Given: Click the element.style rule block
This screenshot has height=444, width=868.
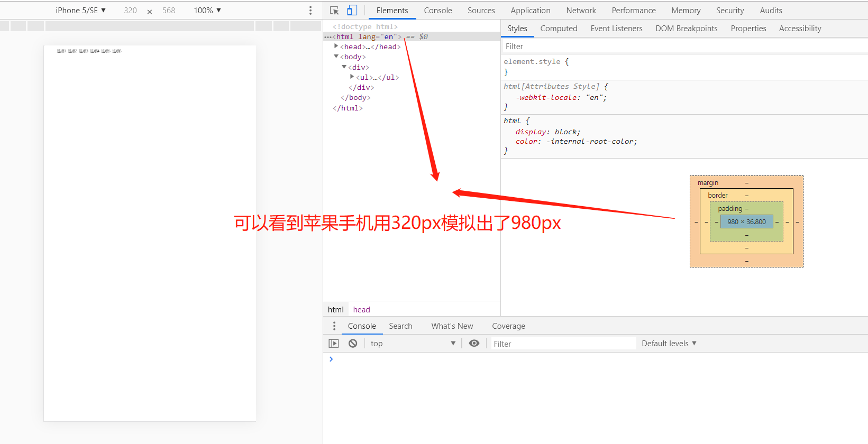Looking at the screenshot, I should coord(684,67).
